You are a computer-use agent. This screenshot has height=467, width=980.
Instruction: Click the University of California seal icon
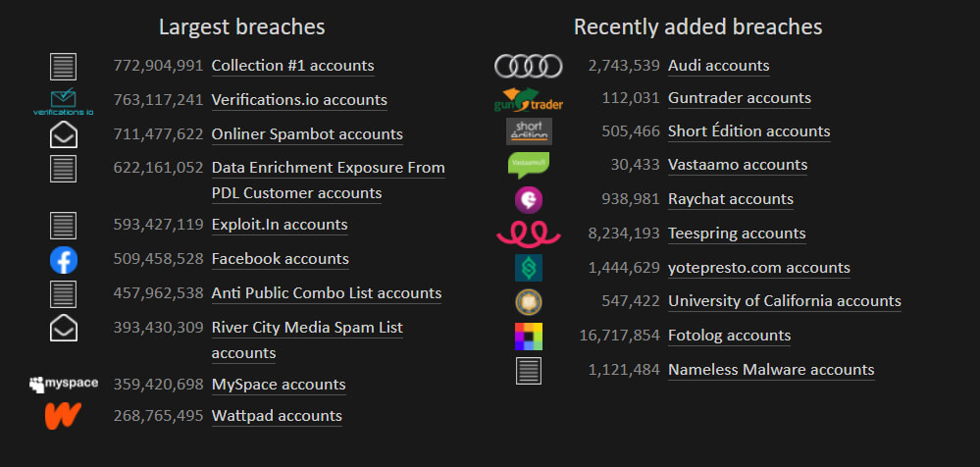tap(529, 302)
